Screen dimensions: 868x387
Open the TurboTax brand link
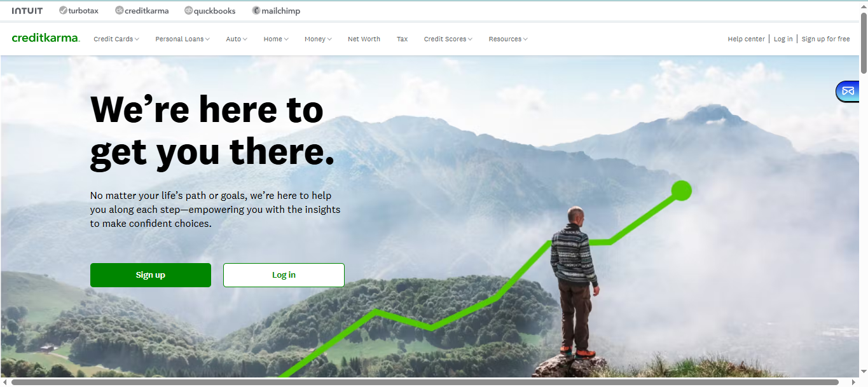point(79,11)
